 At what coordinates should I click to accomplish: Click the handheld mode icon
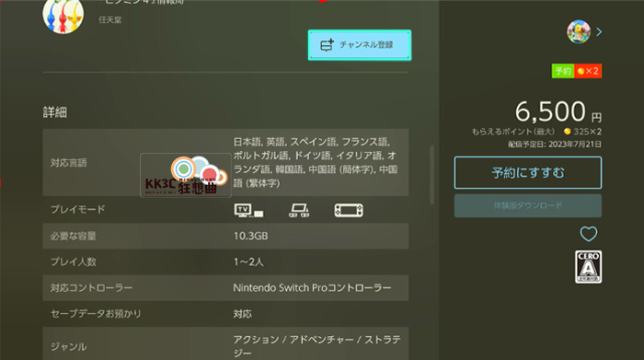coord(349,211)
